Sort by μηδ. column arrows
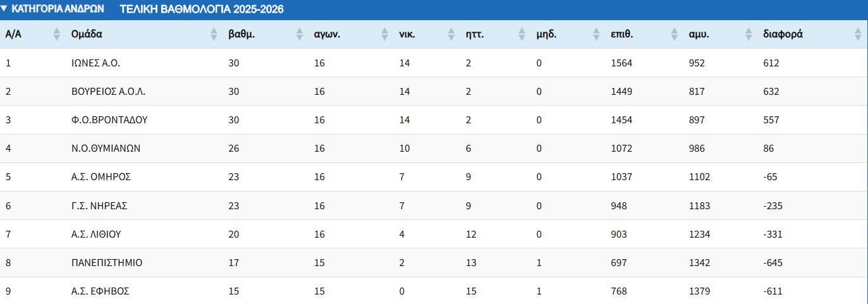Image resolution: width=868 pixels, height=304 pixels. coord(596,35)
